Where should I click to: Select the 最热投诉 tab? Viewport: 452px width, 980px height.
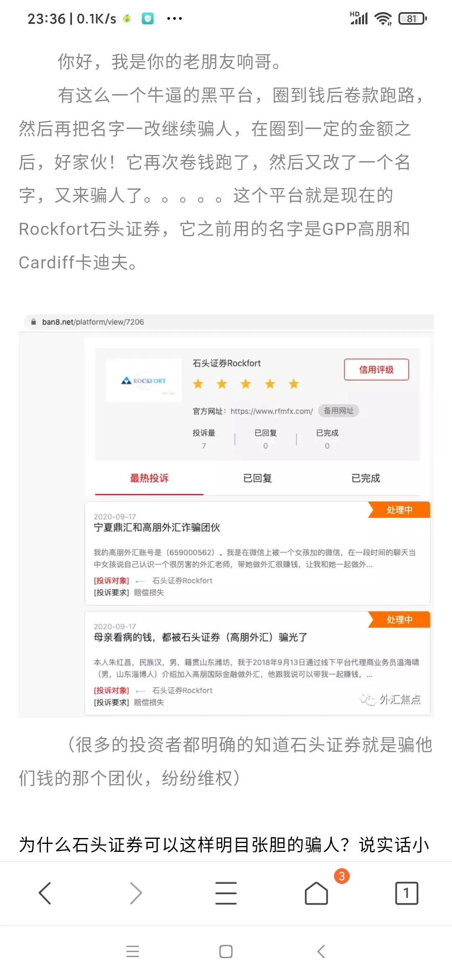click(x=149, y=478)
